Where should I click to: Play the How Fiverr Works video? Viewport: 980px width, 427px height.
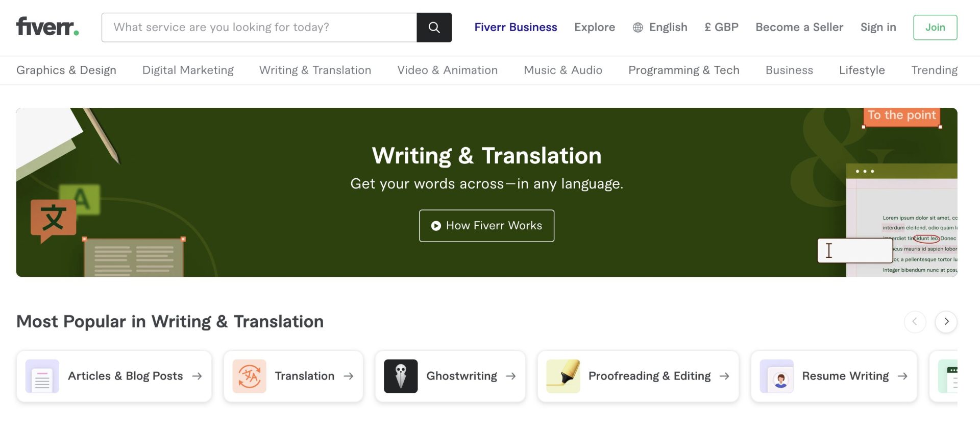pyautogui.click(x=486, y=226)
